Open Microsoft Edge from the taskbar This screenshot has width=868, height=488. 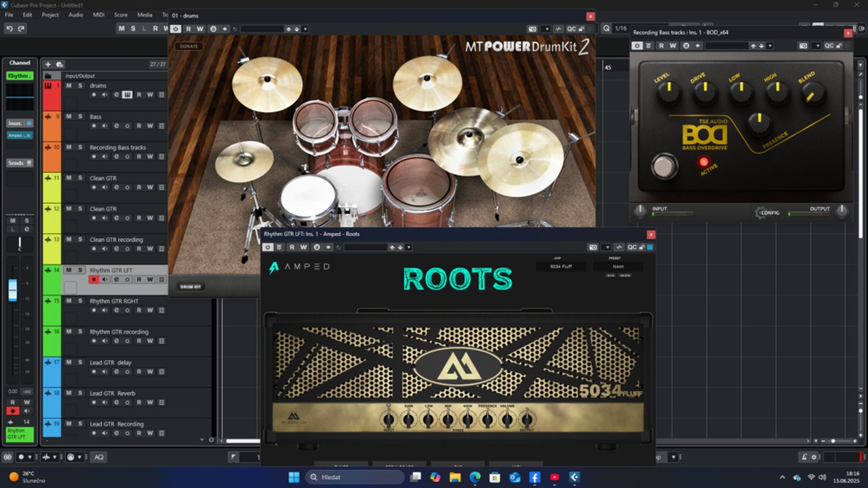[475, 477]
